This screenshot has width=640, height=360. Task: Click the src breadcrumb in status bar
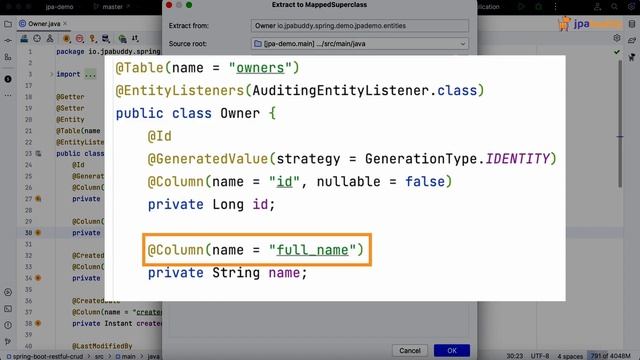(99, 356)
